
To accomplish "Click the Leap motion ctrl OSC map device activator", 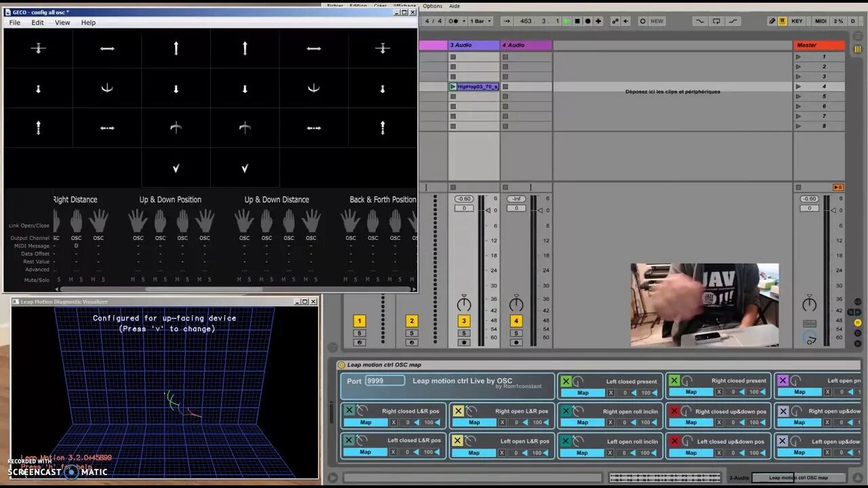I will [x=342, y=365].
